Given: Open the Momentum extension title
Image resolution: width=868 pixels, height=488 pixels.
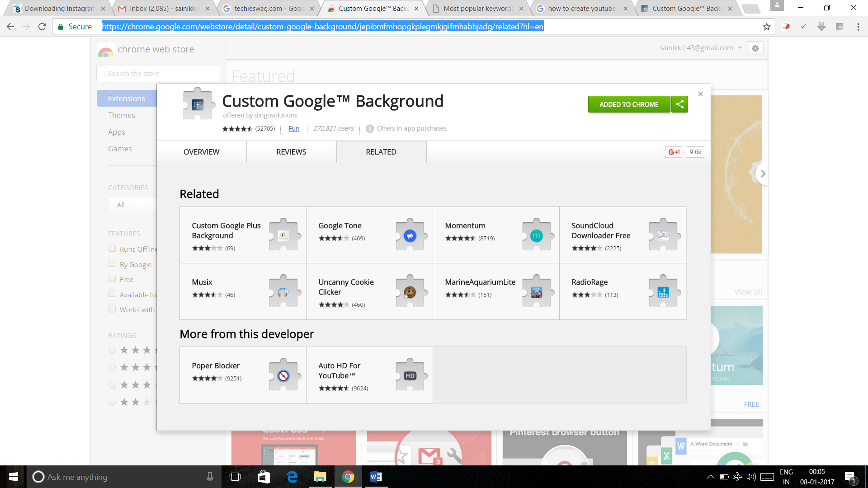Looking at the screenshot, I should [465, 225].
